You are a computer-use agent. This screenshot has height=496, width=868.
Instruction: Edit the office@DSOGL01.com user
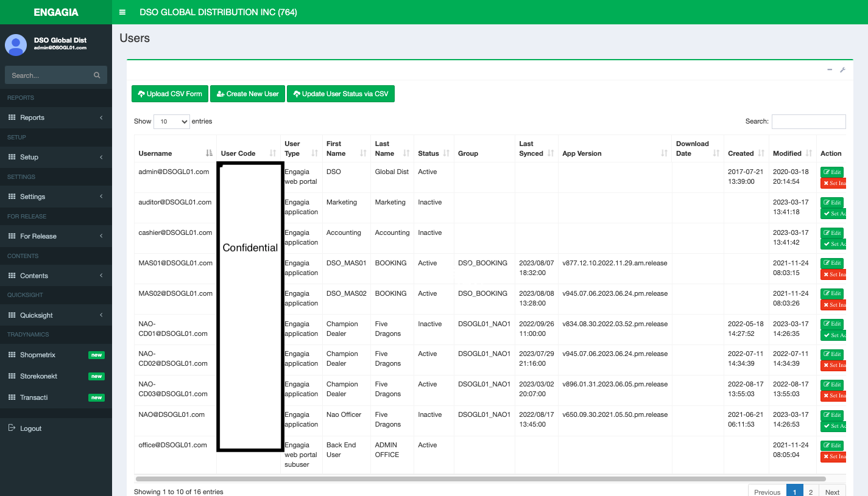pyautogui.click(x=832, y=445)
